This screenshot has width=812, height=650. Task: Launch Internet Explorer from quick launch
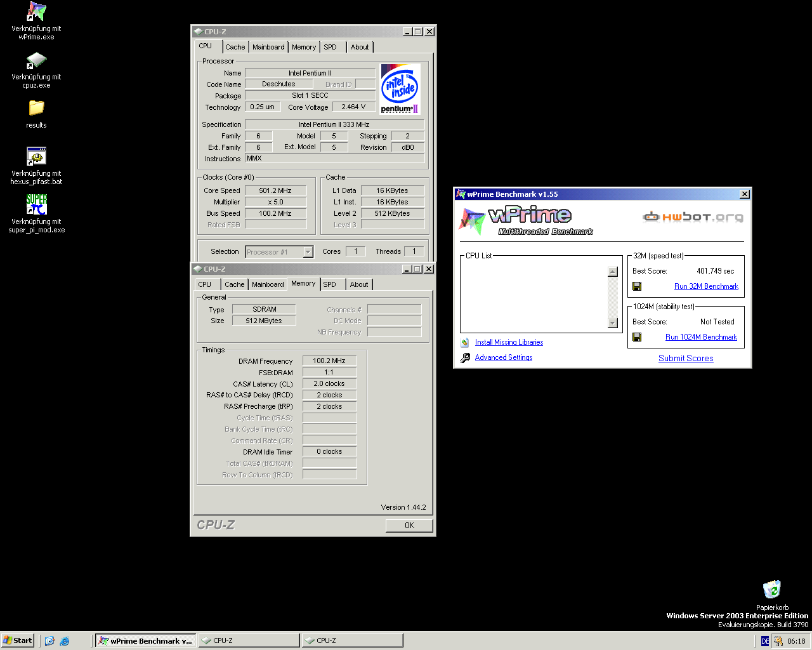coord(65,641)
